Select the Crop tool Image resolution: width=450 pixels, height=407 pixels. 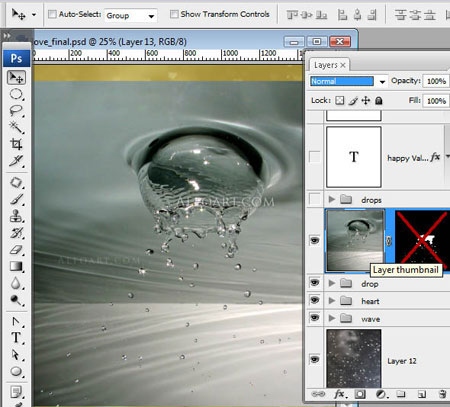pos(16,144)
